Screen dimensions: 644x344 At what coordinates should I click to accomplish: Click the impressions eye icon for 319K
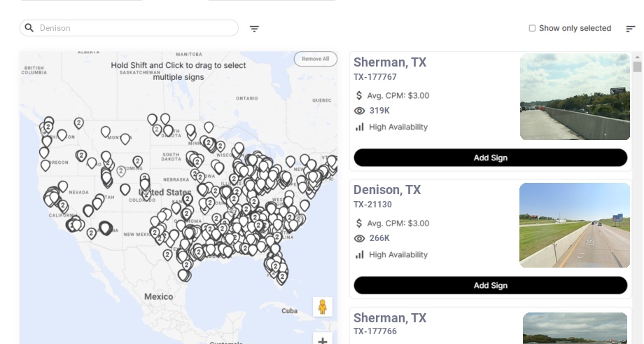coord(360,111)
